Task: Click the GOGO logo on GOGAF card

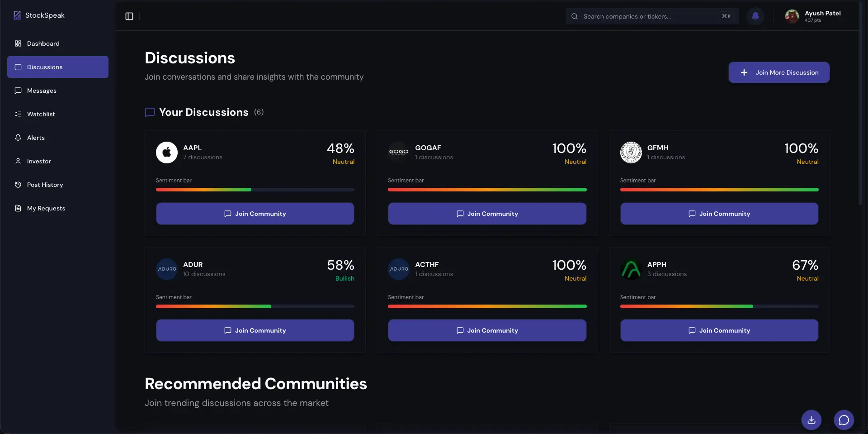Action: pos(399,153)
